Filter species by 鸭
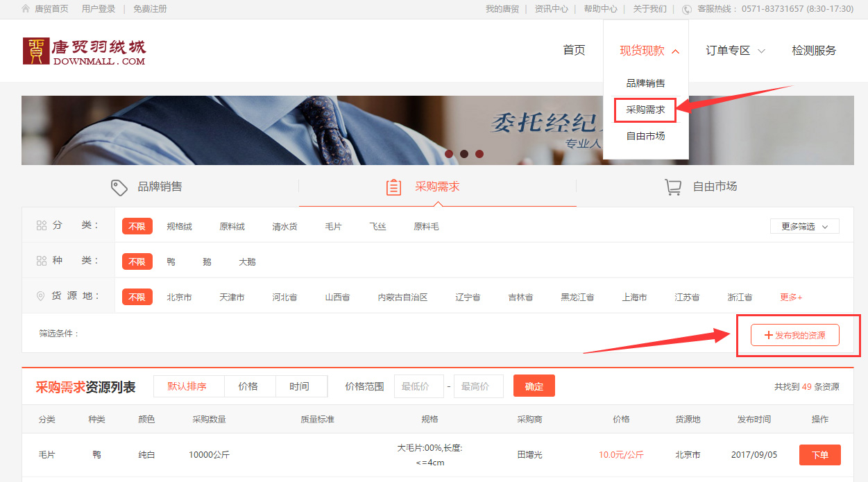The width and height of the screenshot is (868, 482). 171,261
